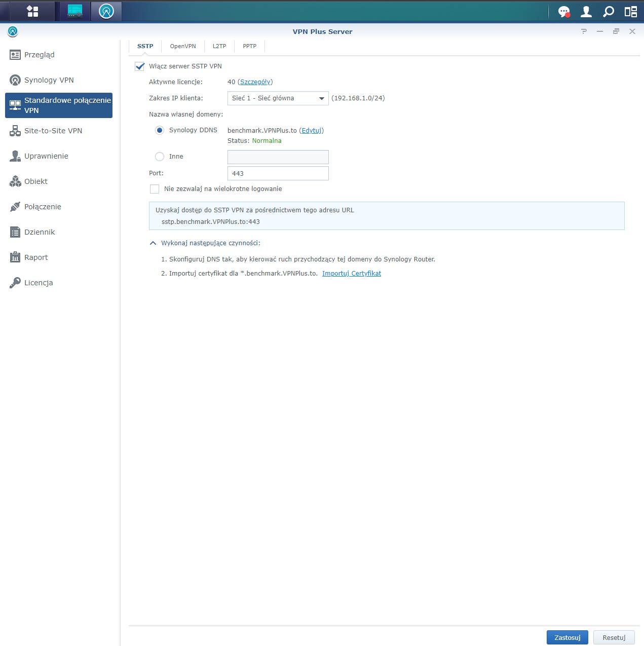Collapse the Wykonaj następujące czynności section
The width and height of the screenshot is (644, 646).
point(153,243)
